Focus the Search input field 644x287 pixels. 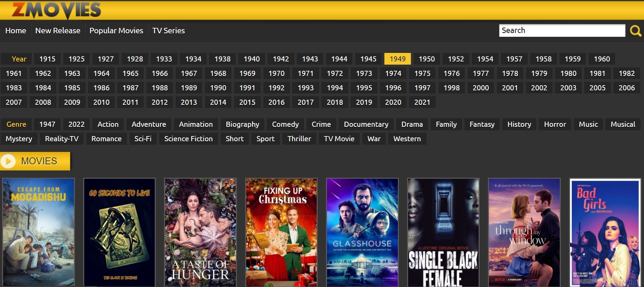pos(562,30)
